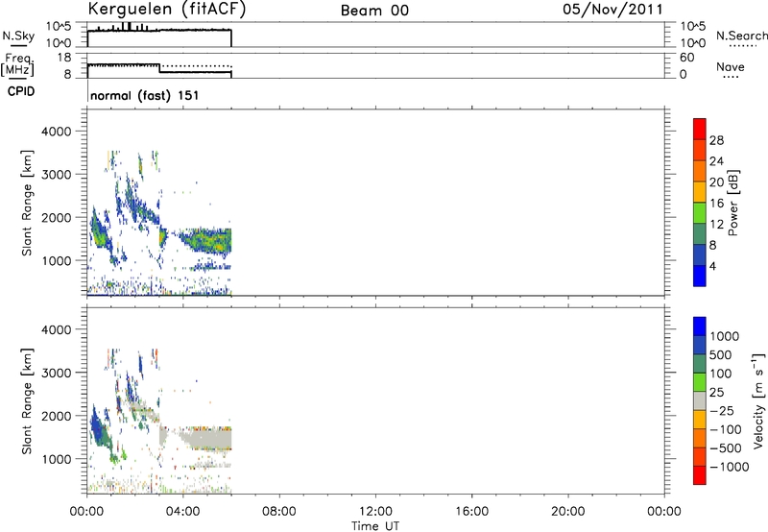The width and height of the screenshot is (768, 532).
Task: Click the 'CPID' label
Action: [21, 91]
